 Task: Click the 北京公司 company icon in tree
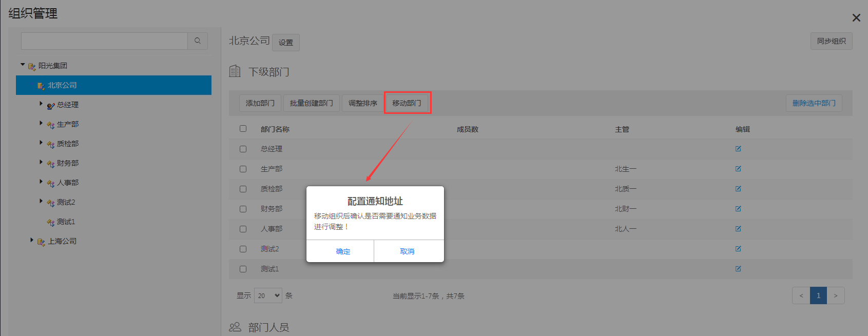(x=41, y=86)
